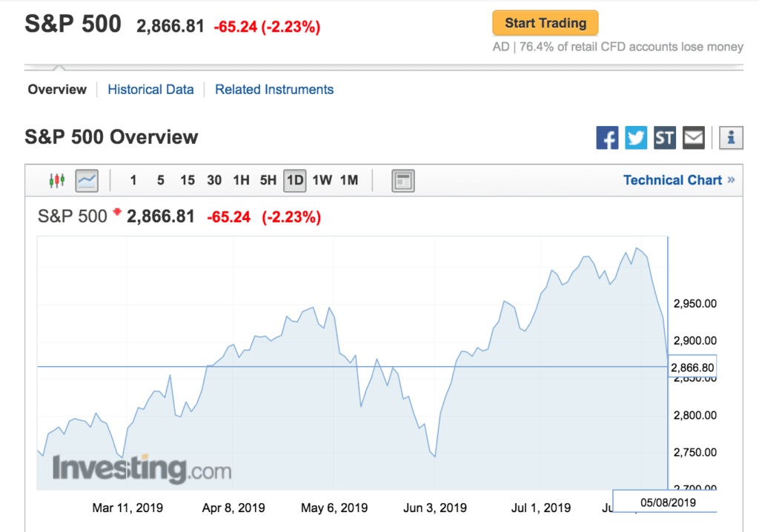
Task: Click the 2,866.81 price in the header
Action: pyautogui.click(x=170, y=26)
